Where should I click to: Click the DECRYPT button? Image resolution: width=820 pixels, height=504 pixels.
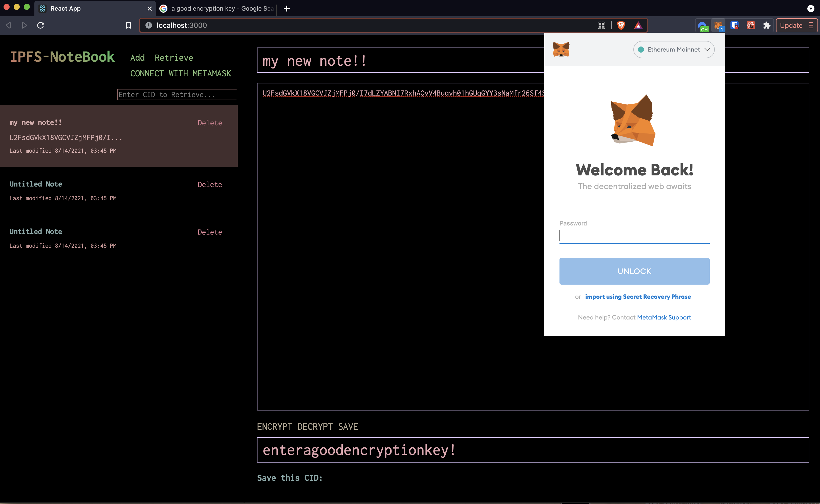tap(315, 426)
